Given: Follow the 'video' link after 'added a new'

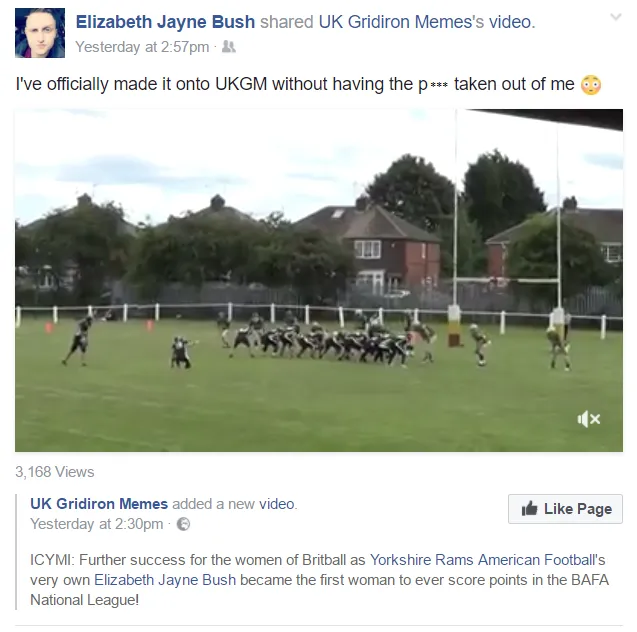Looking at the screenshot, I should click(x=276, y=504).
